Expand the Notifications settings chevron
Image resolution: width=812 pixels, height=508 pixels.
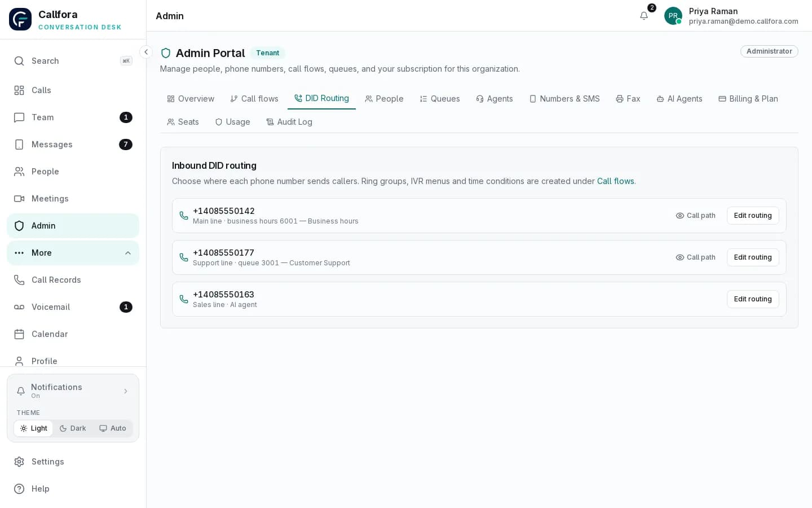tap(126, 391)
